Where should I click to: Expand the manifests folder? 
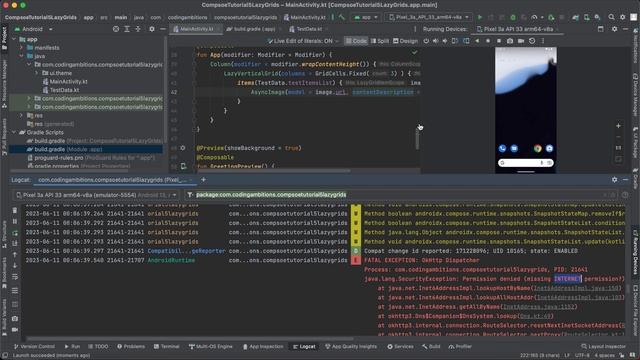click(x=22, y=48)
